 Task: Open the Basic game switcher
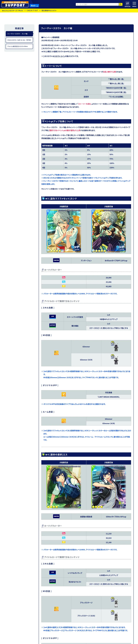click(x=34, y=5)
